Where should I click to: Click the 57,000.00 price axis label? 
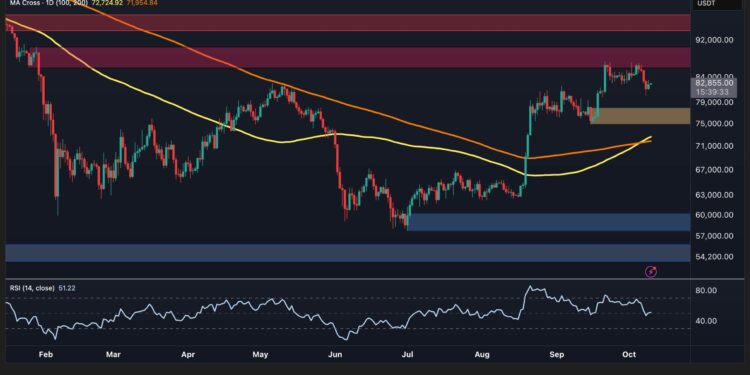pyautogui.click(x=714, y=236)
